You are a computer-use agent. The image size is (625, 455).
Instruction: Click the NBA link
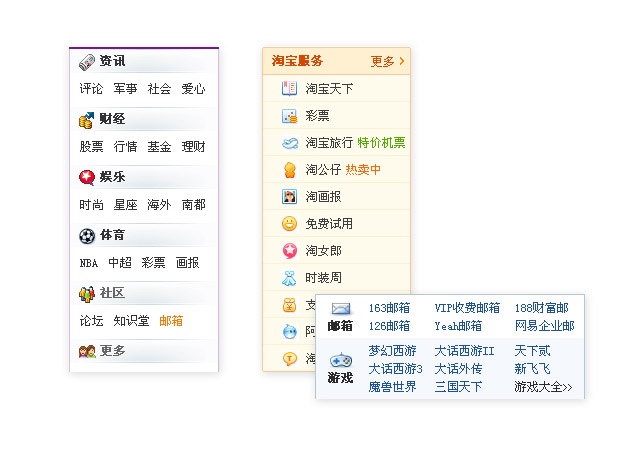[x=88, y=263]
